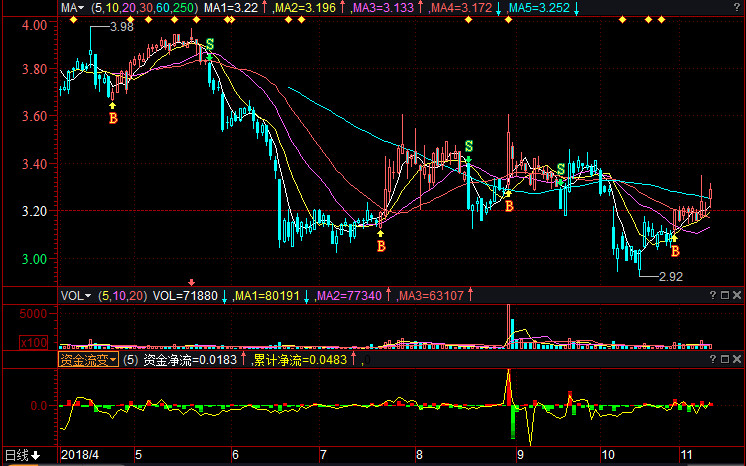746x466 pixels.
Task: Select the MA4=3.172 value label
Action: point(461,8)
